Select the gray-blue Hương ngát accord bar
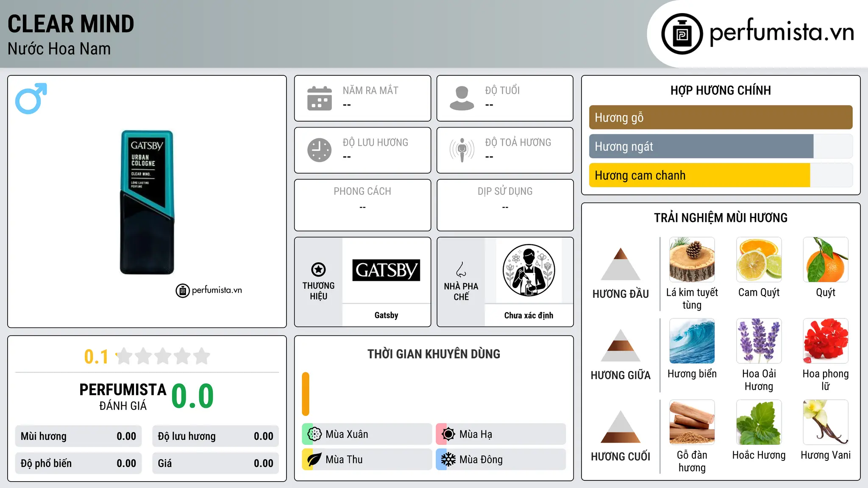Viewport: 868px width, 488px height. click(x=701, y=146)
